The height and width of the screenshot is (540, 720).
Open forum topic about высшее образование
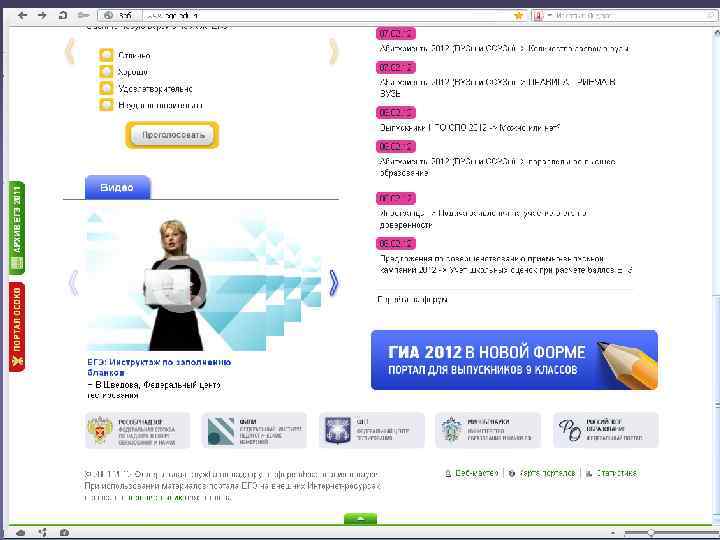click(497, 167)
